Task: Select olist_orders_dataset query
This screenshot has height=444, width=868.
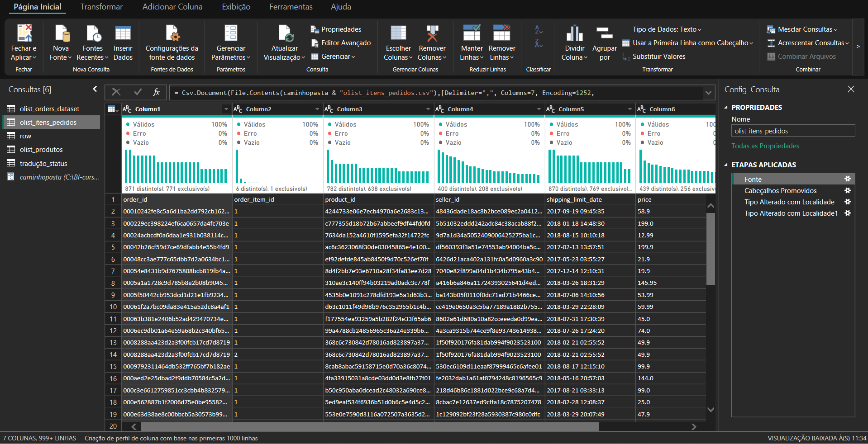Action: click(51, 109)
